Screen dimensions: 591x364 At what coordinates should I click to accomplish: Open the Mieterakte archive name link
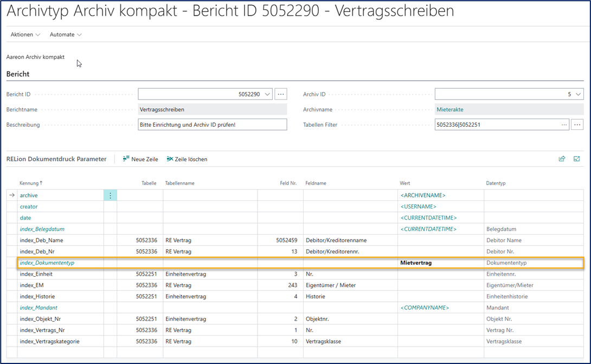[449, 109]
